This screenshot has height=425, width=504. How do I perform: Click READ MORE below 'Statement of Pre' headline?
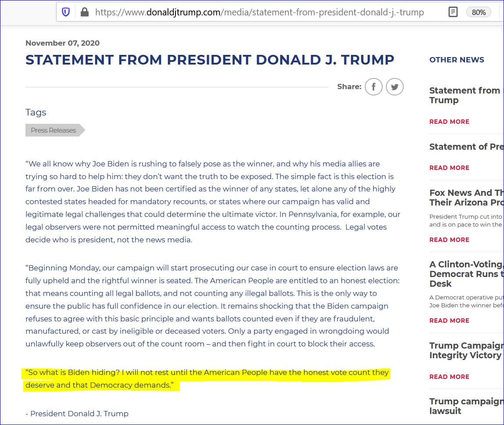click(449, 168)
